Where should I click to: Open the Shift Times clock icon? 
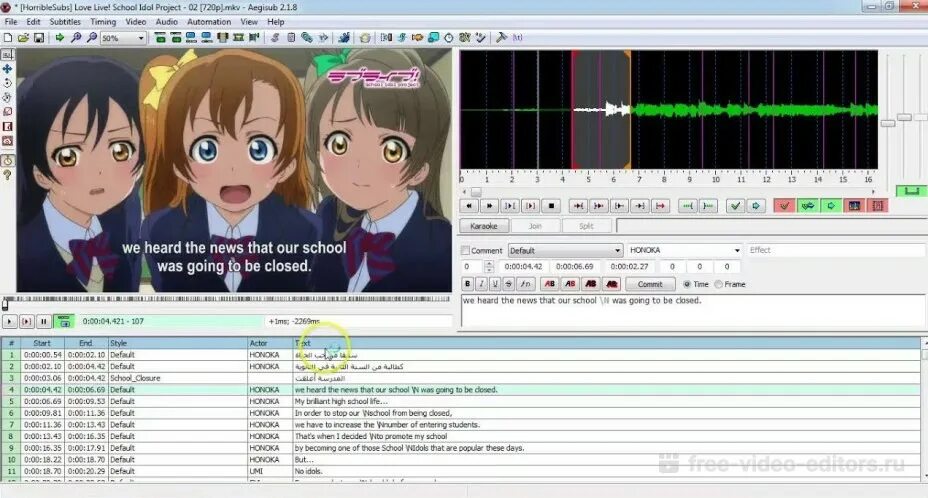coord(449,37)
